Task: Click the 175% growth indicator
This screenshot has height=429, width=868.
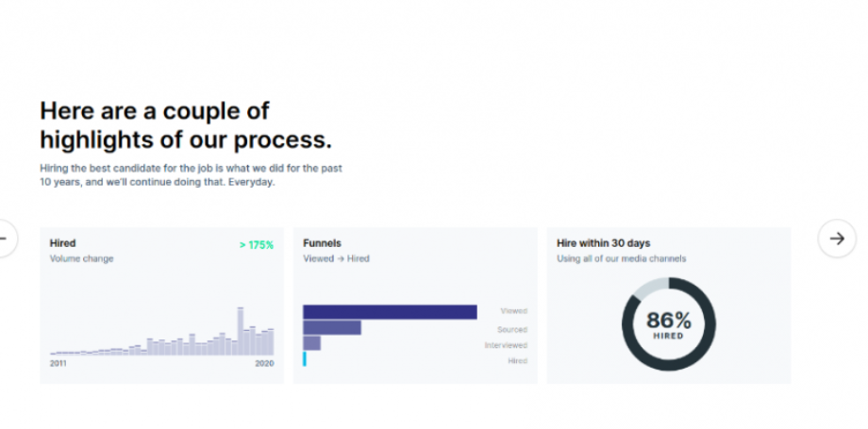Action: [257, 245]
